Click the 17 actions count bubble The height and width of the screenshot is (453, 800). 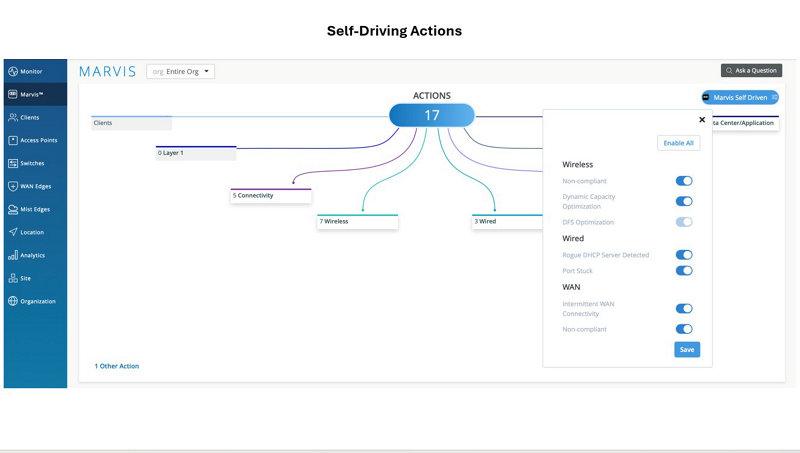pyautogui.click(x=432, y=115)
